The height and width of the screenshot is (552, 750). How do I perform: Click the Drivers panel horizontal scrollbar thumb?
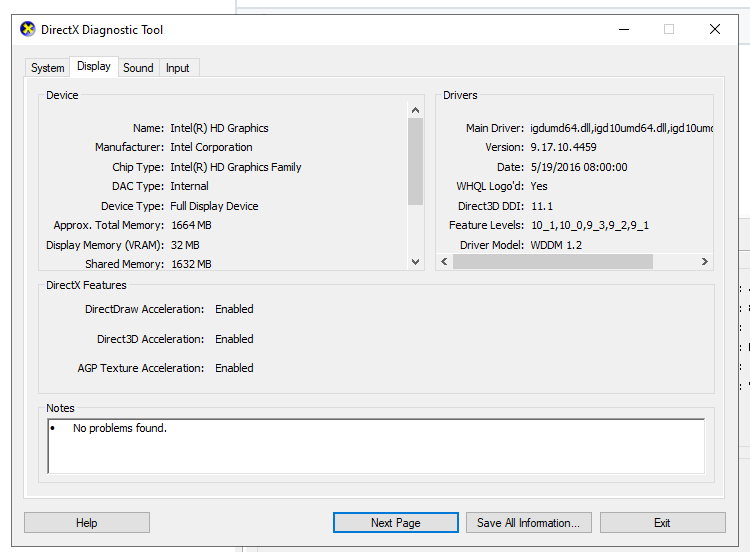pos(552,261)
